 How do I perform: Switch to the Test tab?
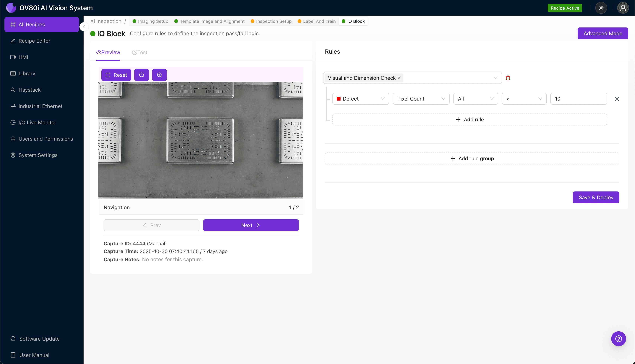(140, 53)
